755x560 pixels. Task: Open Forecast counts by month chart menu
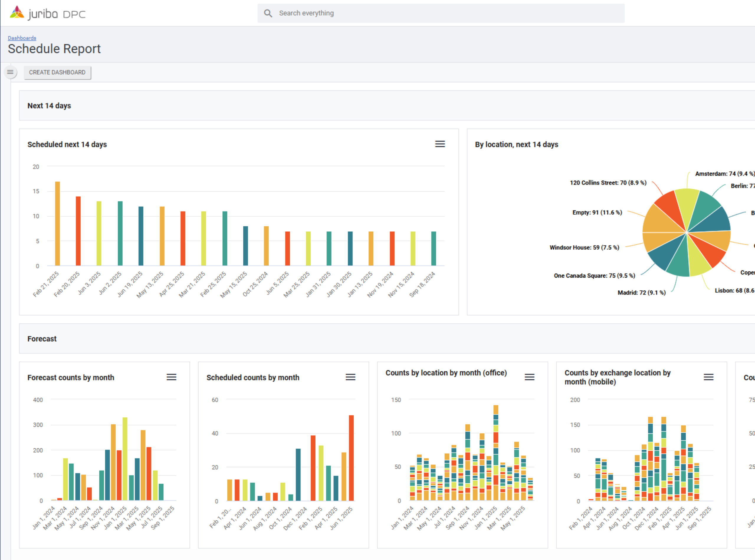point(171,377)
